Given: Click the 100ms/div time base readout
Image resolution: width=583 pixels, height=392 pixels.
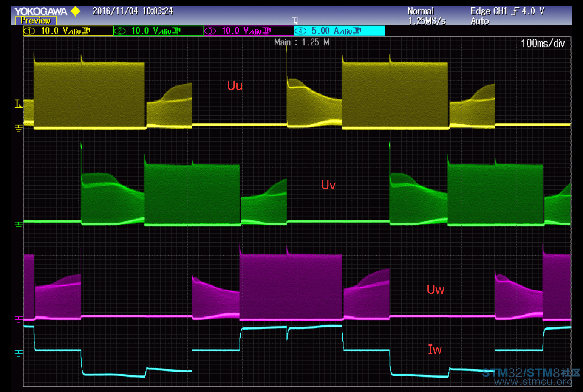Looking at the screenshot, I should coord(543,43).
